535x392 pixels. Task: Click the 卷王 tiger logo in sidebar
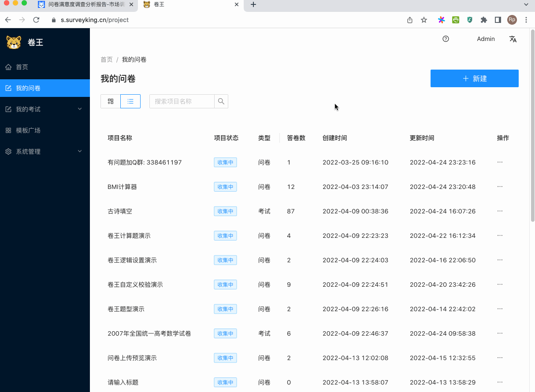point(14,42)
